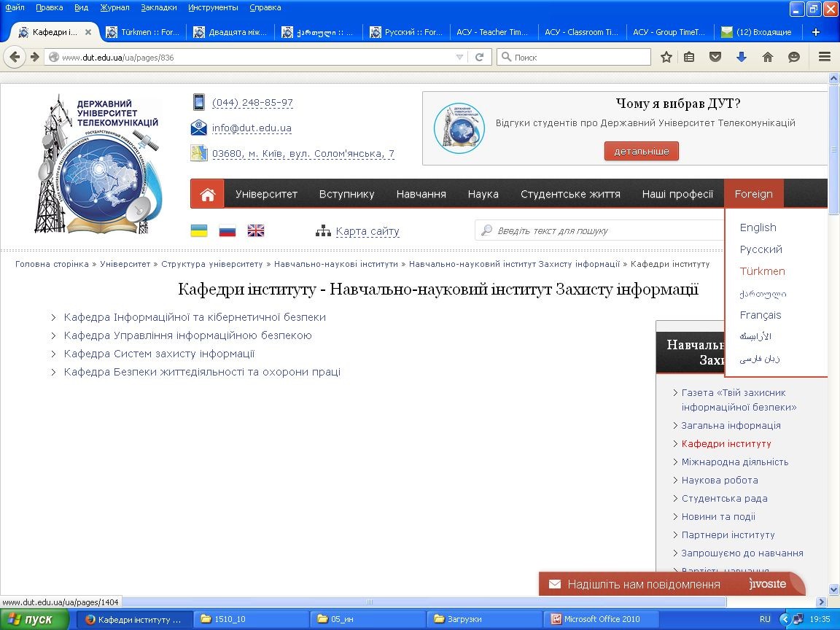The height and width of the screenshot is (630, 840).
Task: Open the URL history dropdown arrow
Action: [x=459, y=57]
